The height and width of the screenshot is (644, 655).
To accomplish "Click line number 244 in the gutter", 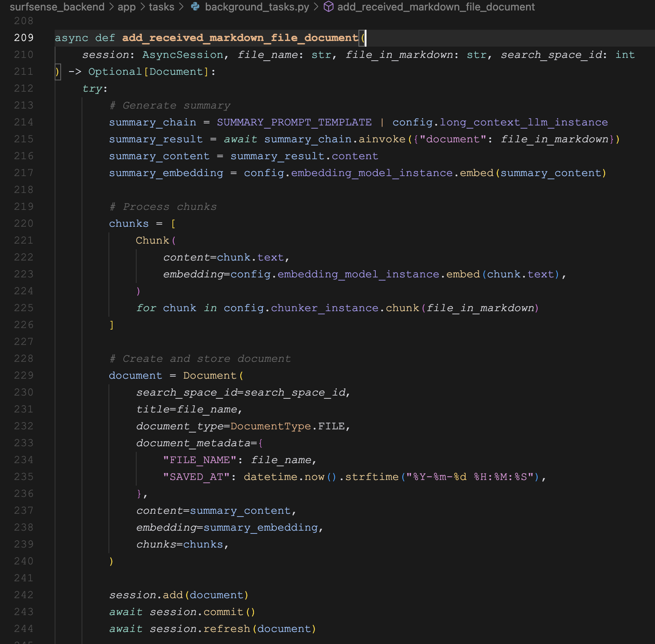I will point(24,629).
